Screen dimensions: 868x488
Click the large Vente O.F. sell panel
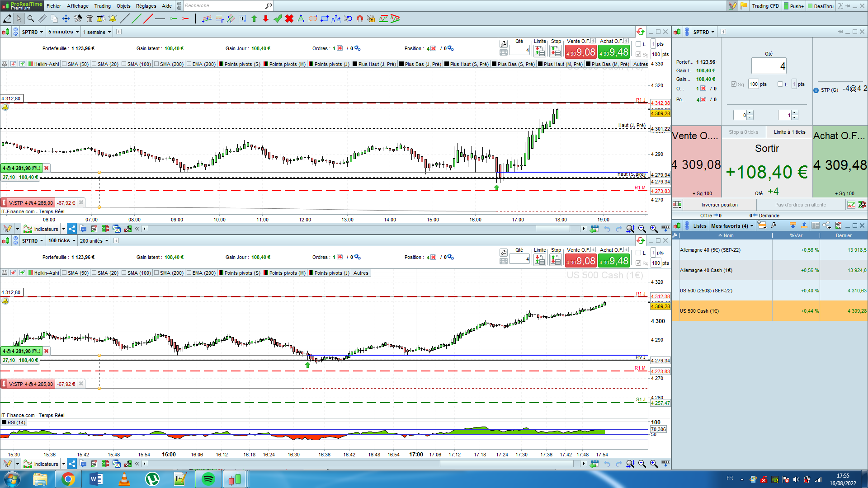[697, 162]
